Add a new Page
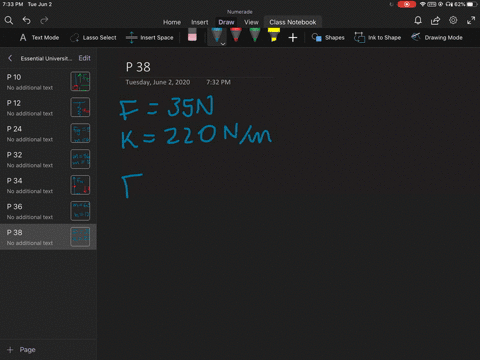Image resolution: width=480 pixels, height=360 pixels. pos(21,350)
